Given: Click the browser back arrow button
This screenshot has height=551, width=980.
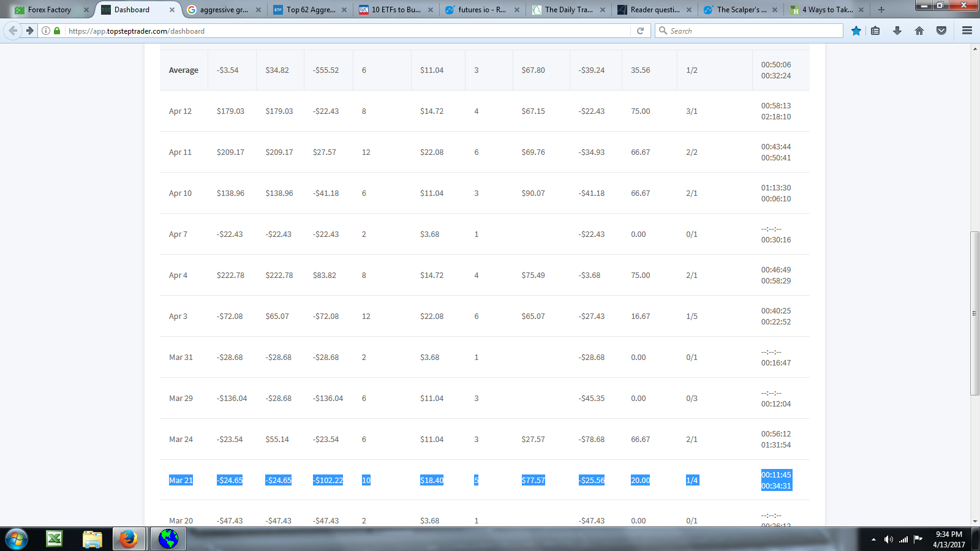Looking at the screenshot, I should click(13, 31).
